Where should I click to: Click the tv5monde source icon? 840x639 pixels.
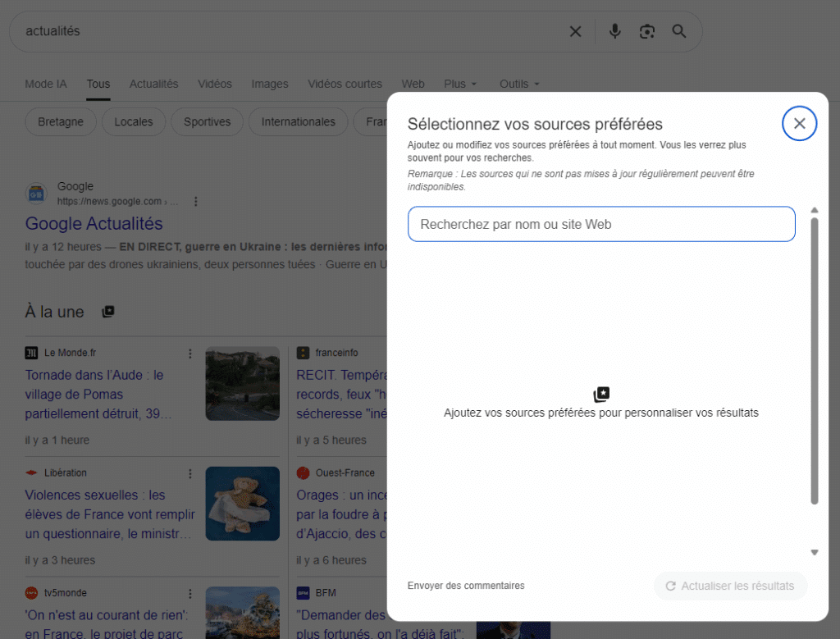click(32, 592)
